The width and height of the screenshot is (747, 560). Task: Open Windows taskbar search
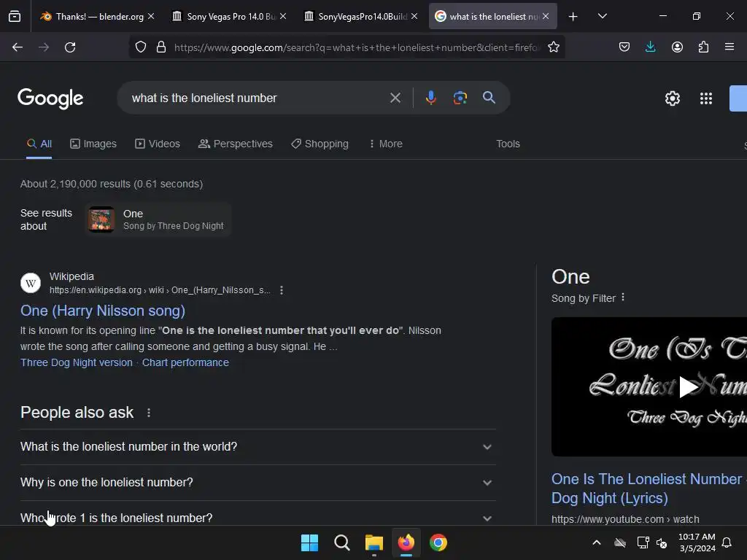tap(342, 542)
